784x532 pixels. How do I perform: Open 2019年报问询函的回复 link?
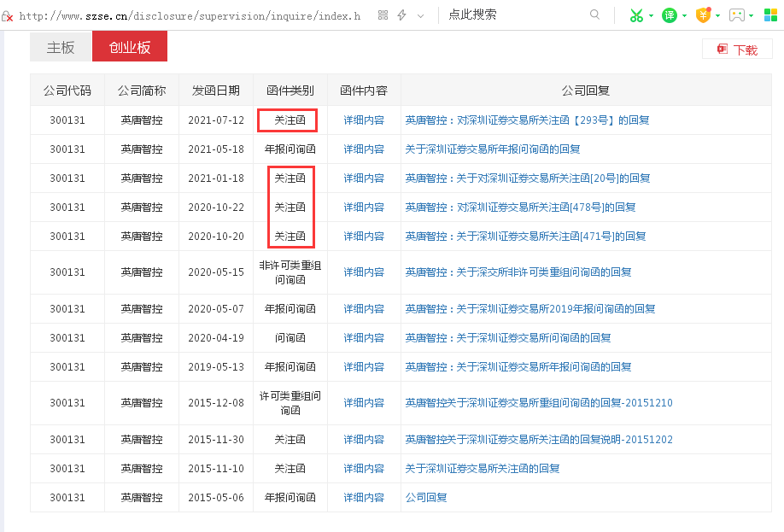pyautogui.click(x=530, y=308)
